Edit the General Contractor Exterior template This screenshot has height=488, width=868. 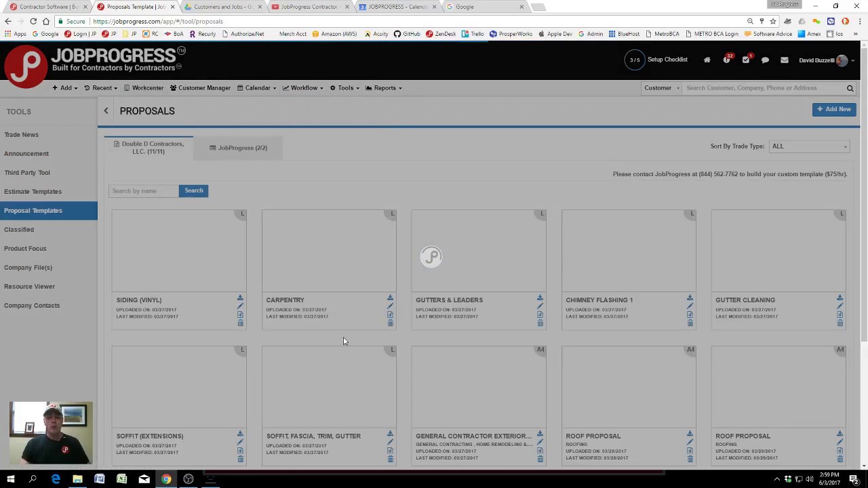tap(540, 443)
